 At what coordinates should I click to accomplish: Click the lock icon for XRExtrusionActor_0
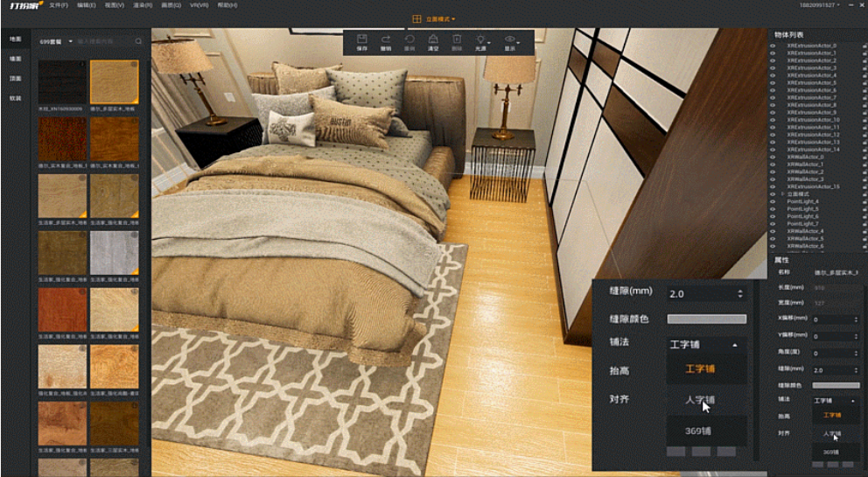(x=864, y=46)
